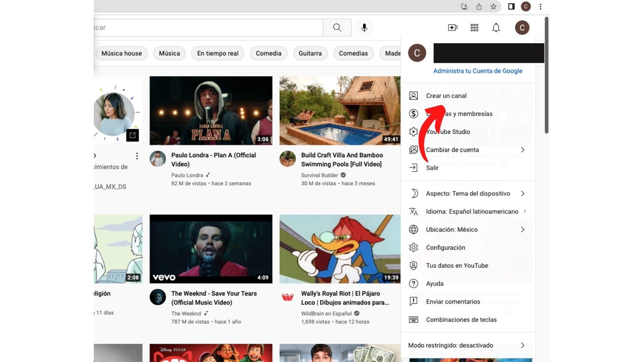Filter by En tiempo real chip

coord(218,53)
